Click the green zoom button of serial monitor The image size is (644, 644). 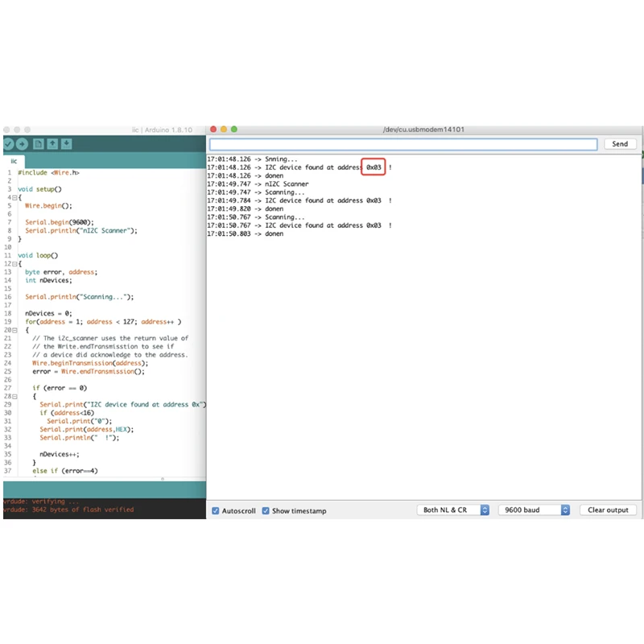coord(233,130)
